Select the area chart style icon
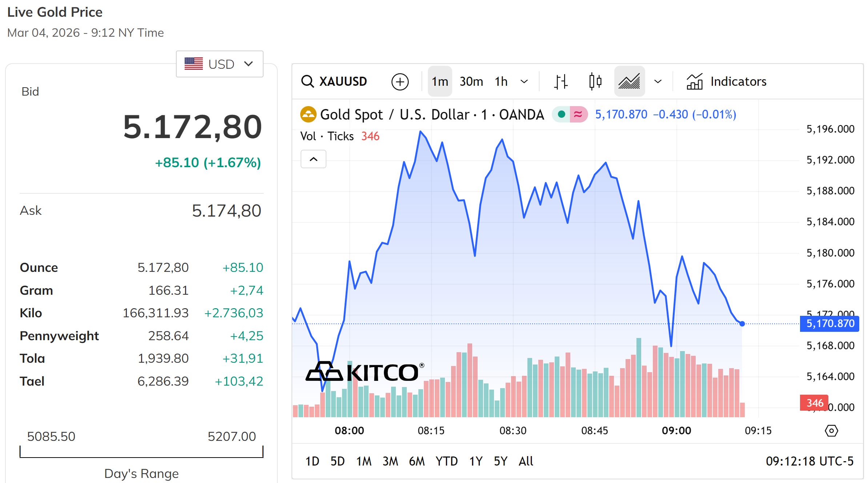The image size is (868, 483). 629,81
